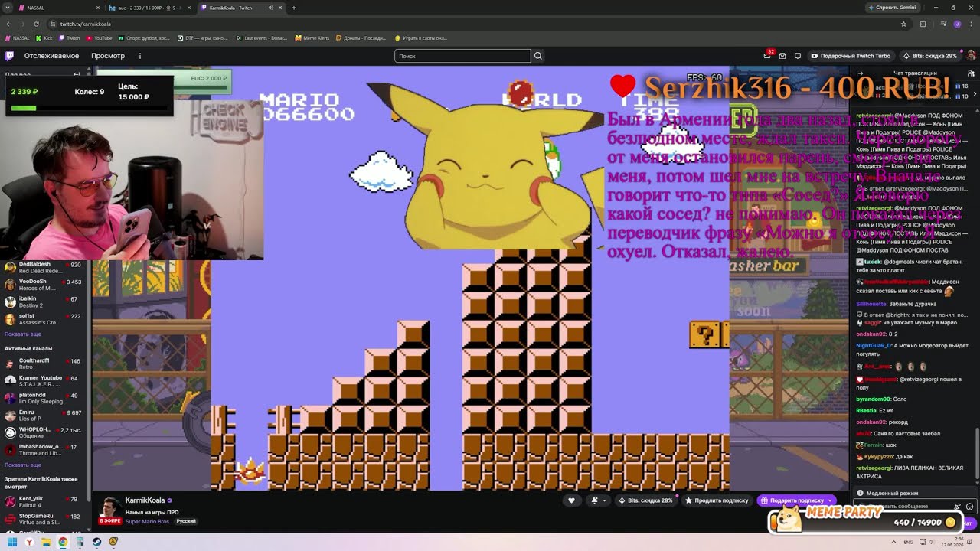Open the YouTube bookmark
The width and height of the screenshot is (980, 551).
click(x=99, y=37)
